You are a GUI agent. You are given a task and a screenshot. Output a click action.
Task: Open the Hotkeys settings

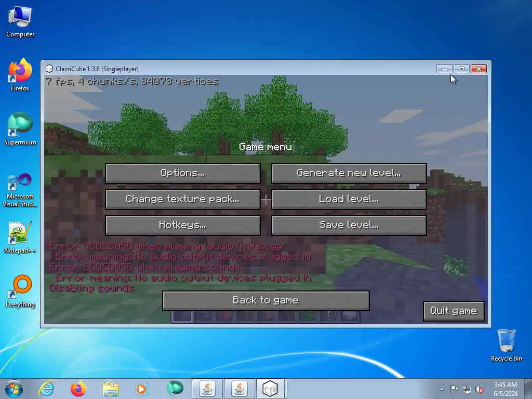(182, 225)
